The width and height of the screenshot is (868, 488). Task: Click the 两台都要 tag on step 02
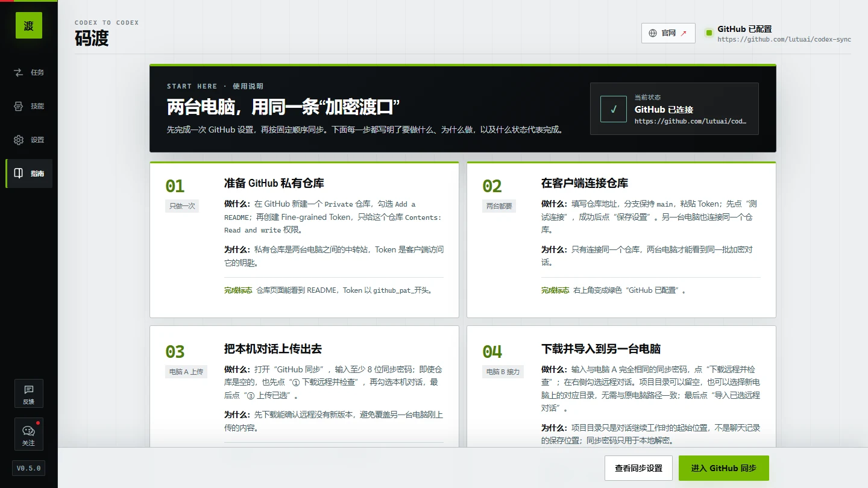(x=499, y=206)
